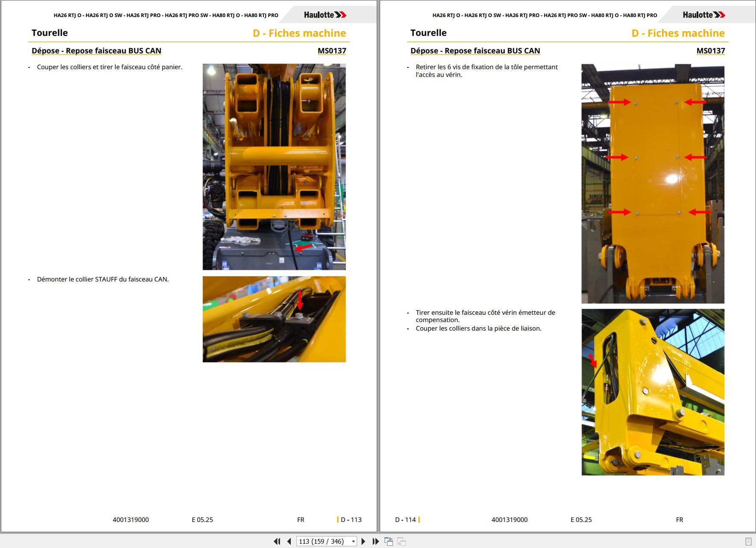This screenshot has height=548, width=756.
Task: Select page label 'D - 114'
Action: pyautogui.click(x=405, y=520)
